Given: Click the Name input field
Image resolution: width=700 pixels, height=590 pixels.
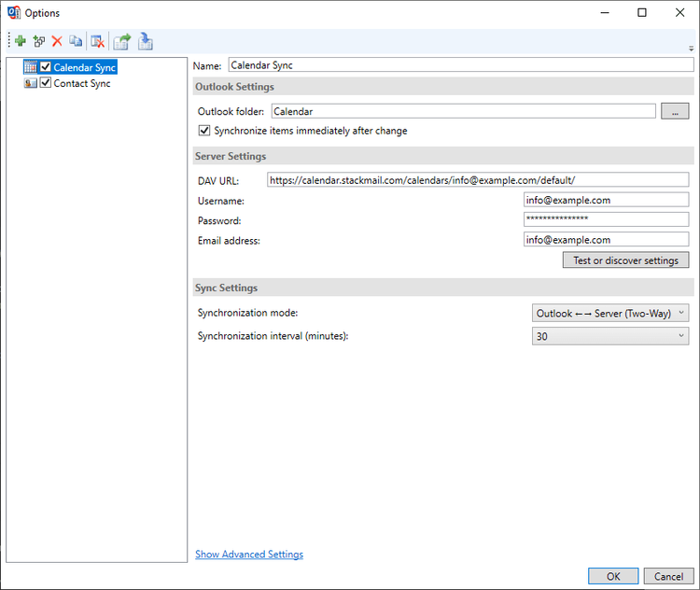Looking at the screenshot, I should click(461, 65).
